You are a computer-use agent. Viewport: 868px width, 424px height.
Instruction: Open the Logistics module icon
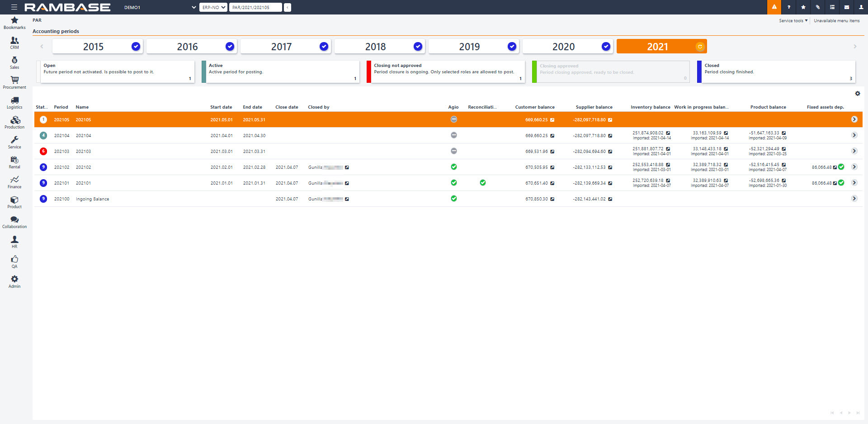point(14,102)
